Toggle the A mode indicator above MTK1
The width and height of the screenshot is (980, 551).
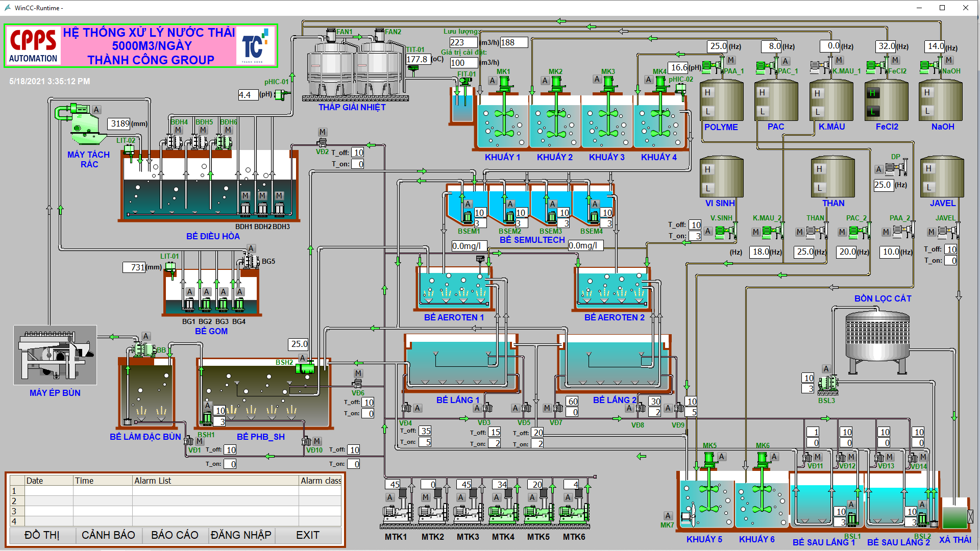click(390, 497)
